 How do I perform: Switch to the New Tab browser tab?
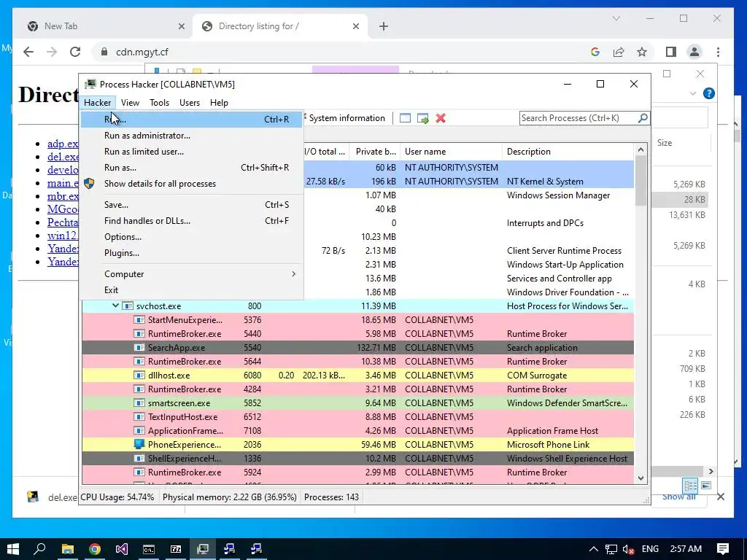pos(104,26)
